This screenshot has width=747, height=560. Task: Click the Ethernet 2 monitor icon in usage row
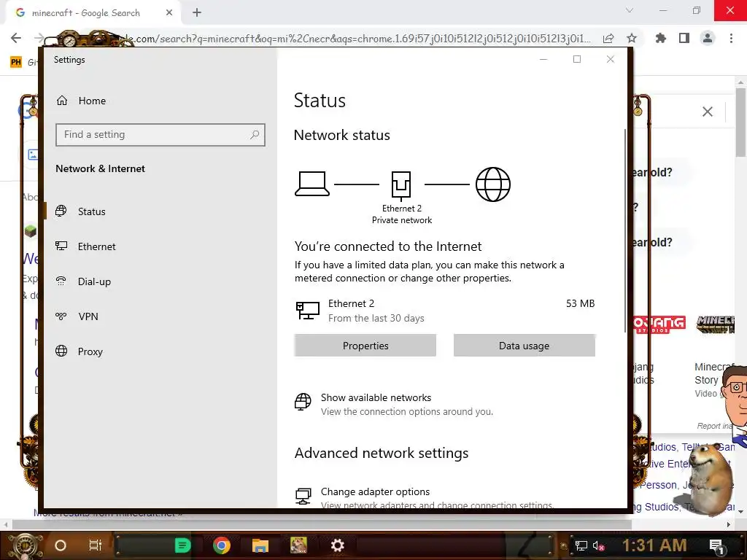(308, 311)
